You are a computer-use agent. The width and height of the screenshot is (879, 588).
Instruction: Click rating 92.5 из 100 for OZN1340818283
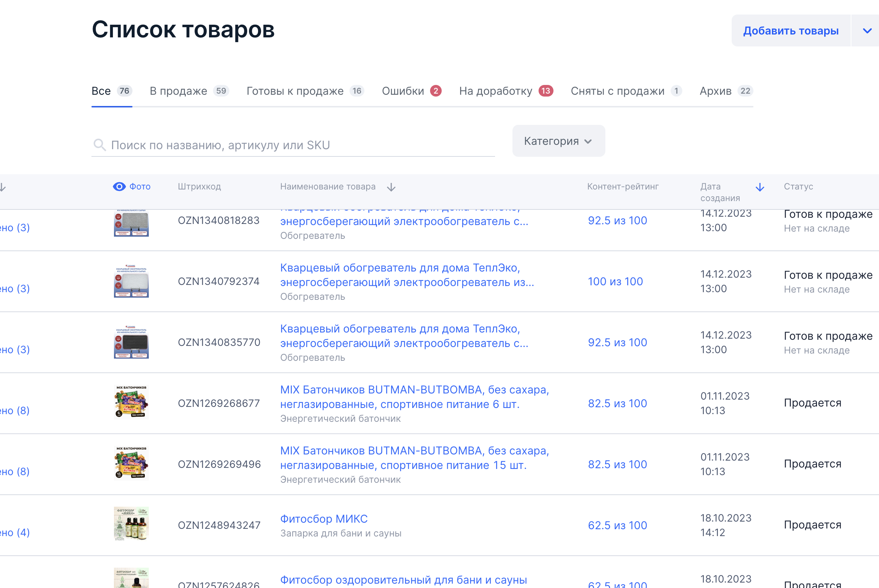(x=617, y=221)
